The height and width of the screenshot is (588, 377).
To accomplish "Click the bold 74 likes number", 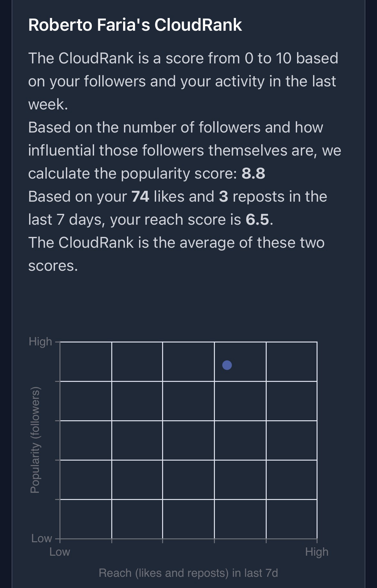I will (140, 197).
